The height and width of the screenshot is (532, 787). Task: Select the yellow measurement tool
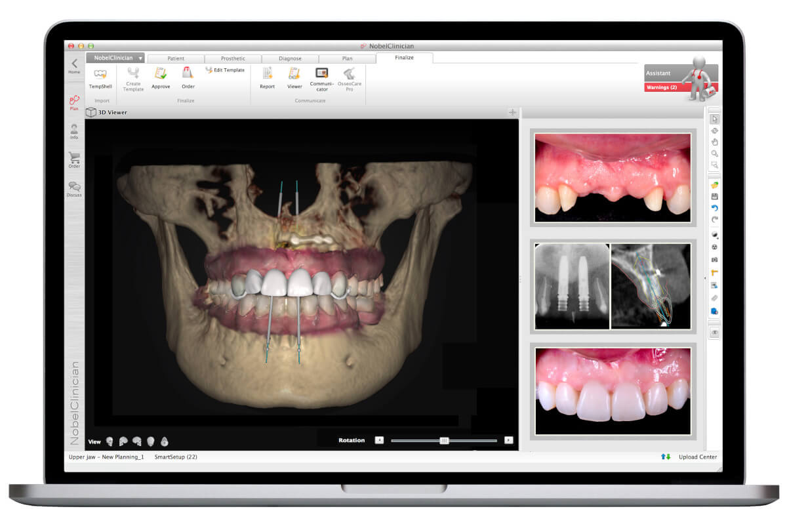click(714, 273)
